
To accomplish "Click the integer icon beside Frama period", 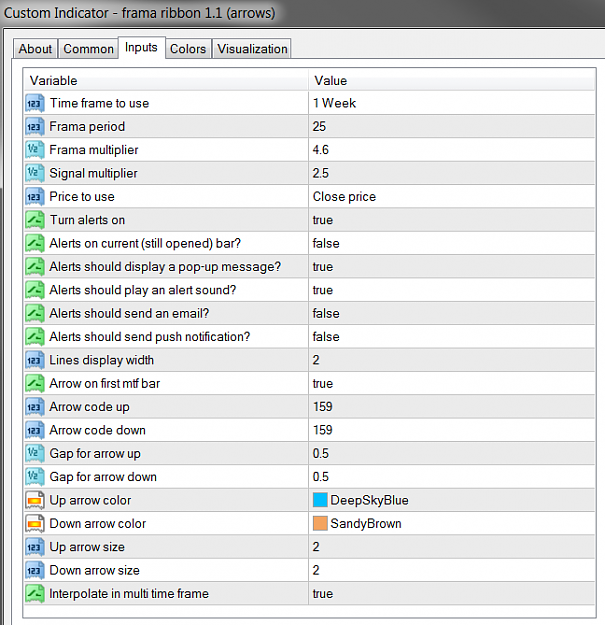I will tap(34, 127).
